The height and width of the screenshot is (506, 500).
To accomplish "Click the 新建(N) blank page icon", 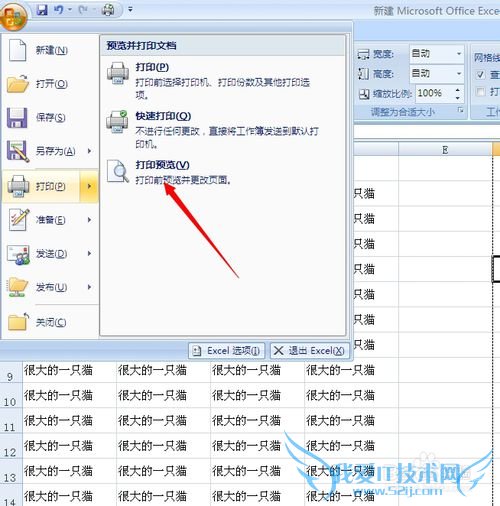I will (x=17, y=50).
